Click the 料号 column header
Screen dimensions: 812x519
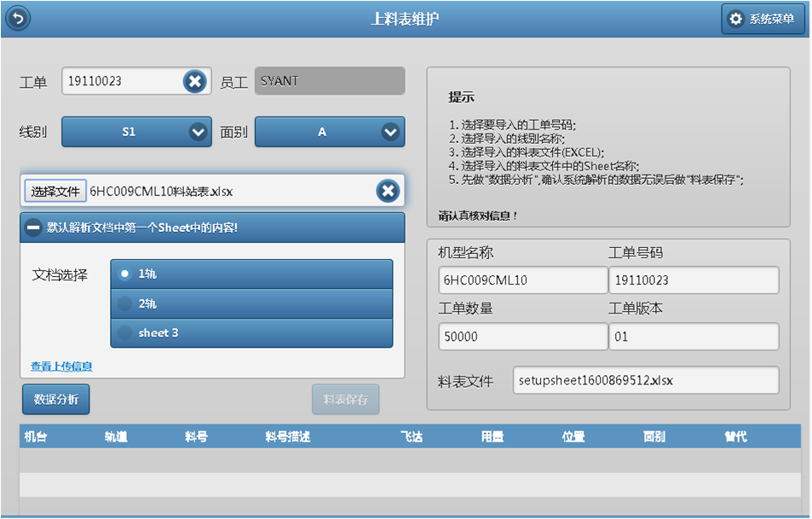(197, 436)
